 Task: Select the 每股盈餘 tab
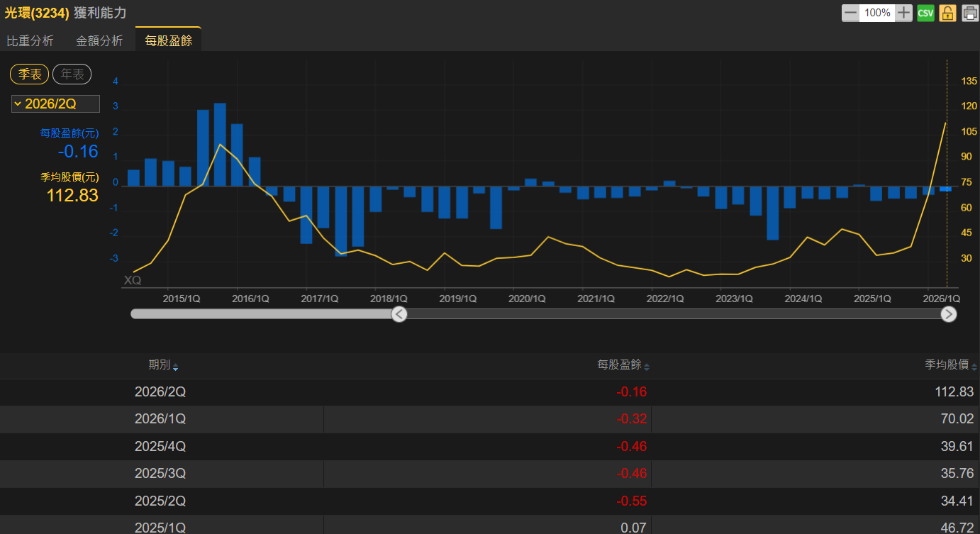169,40
